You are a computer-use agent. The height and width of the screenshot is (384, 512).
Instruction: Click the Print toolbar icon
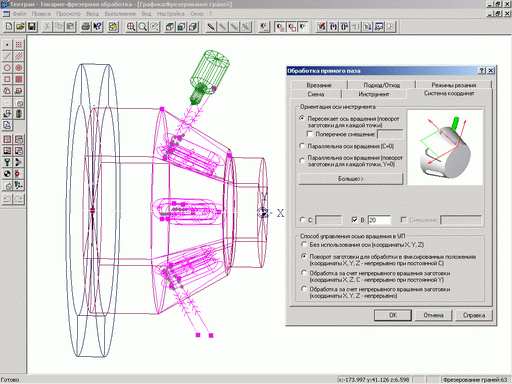tap(86, 26)
